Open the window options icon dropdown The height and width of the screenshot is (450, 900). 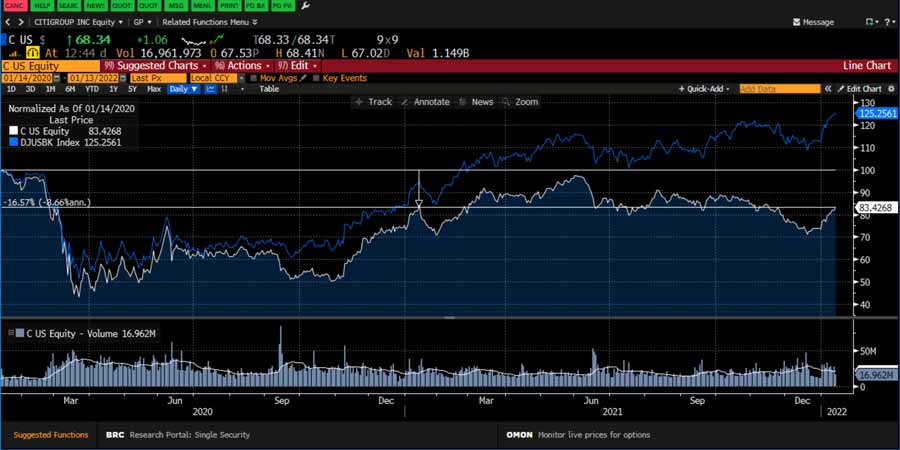tap(872, 22)
